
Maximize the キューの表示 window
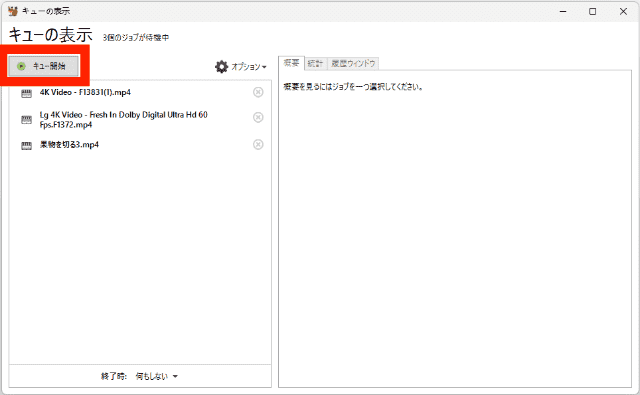[x=593, y=11]
